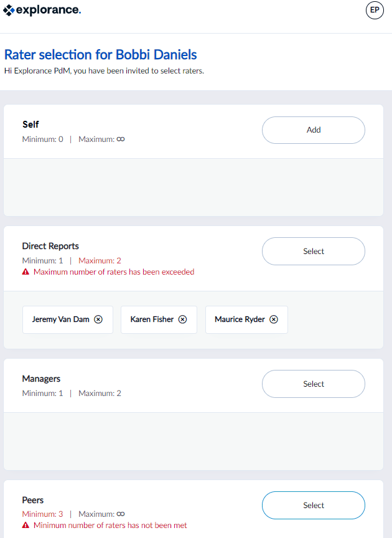Click the Maximum number exceeded error message
The width and height of the screenshot is (392, 538).
coord(114,271)
